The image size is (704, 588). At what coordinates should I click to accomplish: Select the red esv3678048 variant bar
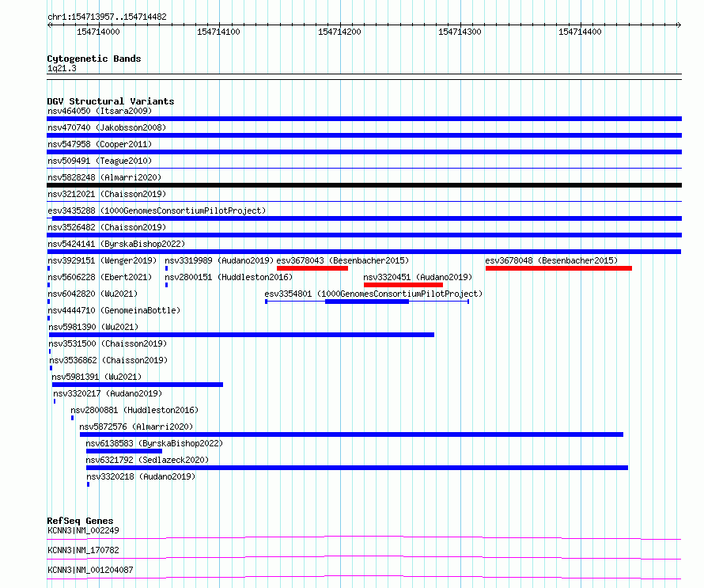pos(558,268)
